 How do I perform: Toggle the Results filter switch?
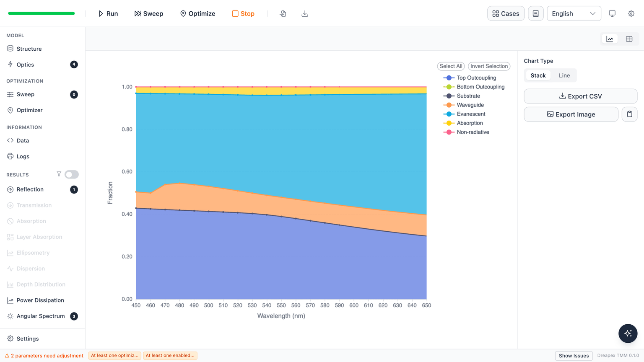click(72, 174)
